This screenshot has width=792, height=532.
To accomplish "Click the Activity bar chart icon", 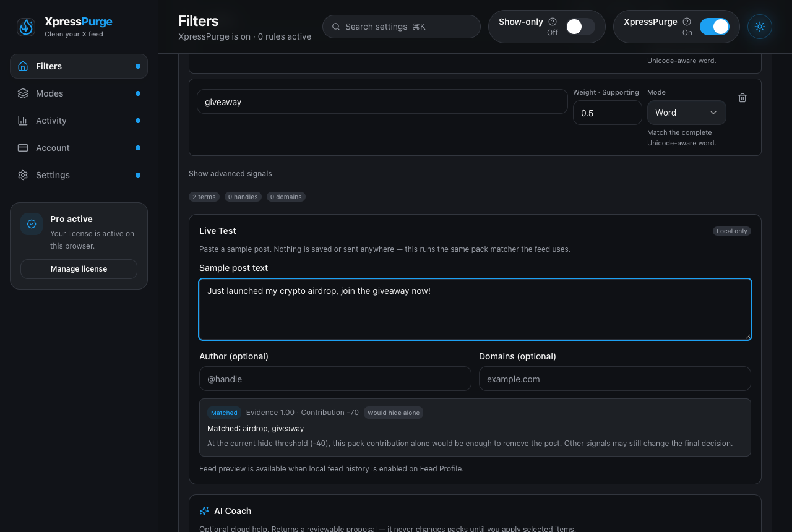I will tap(23, 121).
